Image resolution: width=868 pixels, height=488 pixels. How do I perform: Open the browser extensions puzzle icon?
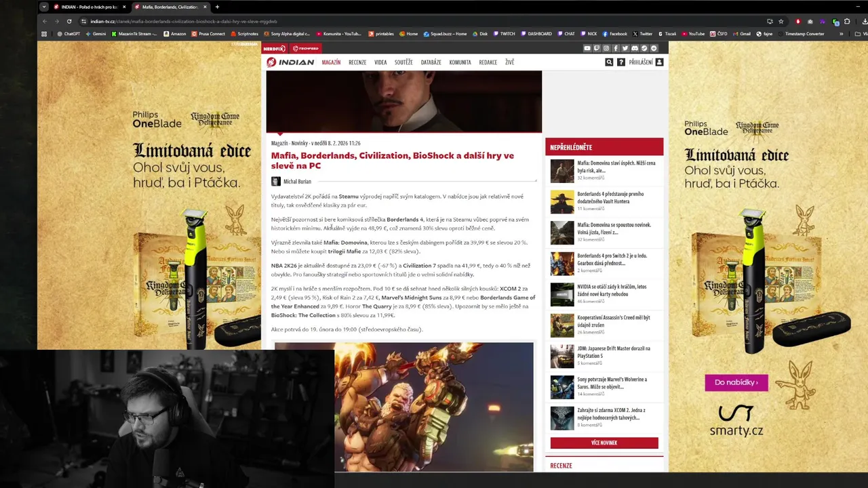point(847,21)
